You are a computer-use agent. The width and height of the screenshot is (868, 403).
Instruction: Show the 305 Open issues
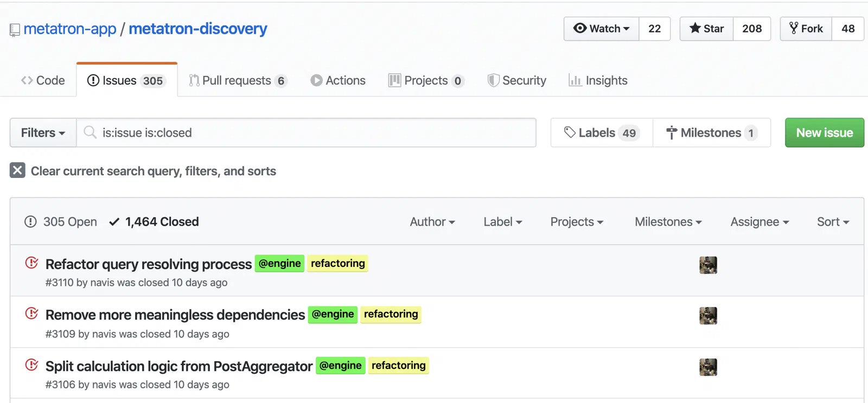(x=61, y=222)
